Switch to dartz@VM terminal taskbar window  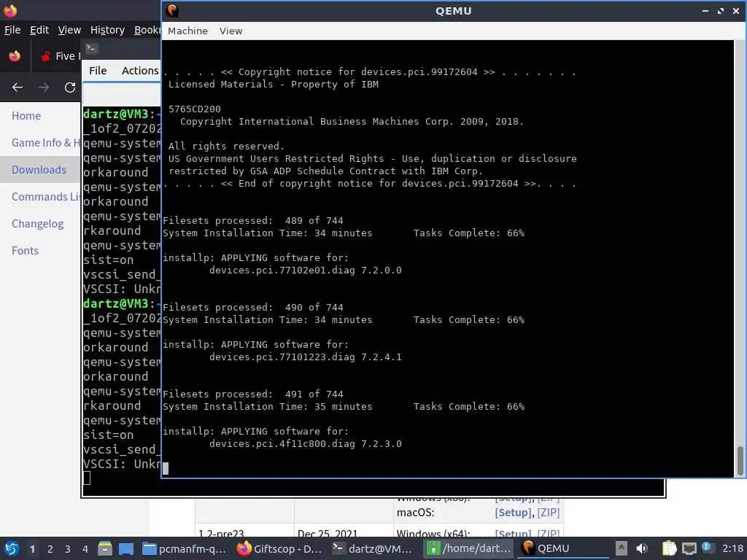[373, 548]
